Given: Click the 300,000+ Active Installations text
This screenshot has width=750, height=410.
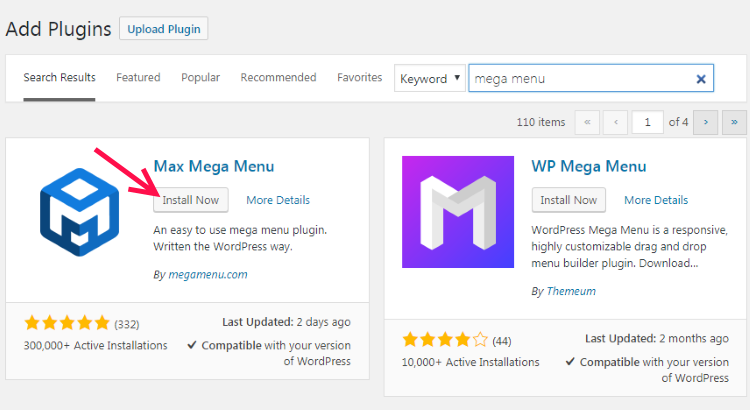Looking at the screenshot, I should pos(96,345).
